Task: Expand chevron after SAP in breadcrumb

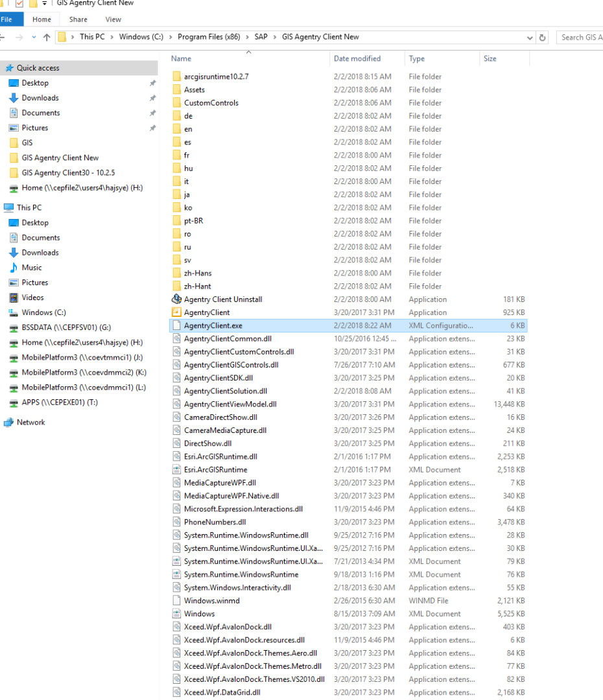Action: click(275, 37)
